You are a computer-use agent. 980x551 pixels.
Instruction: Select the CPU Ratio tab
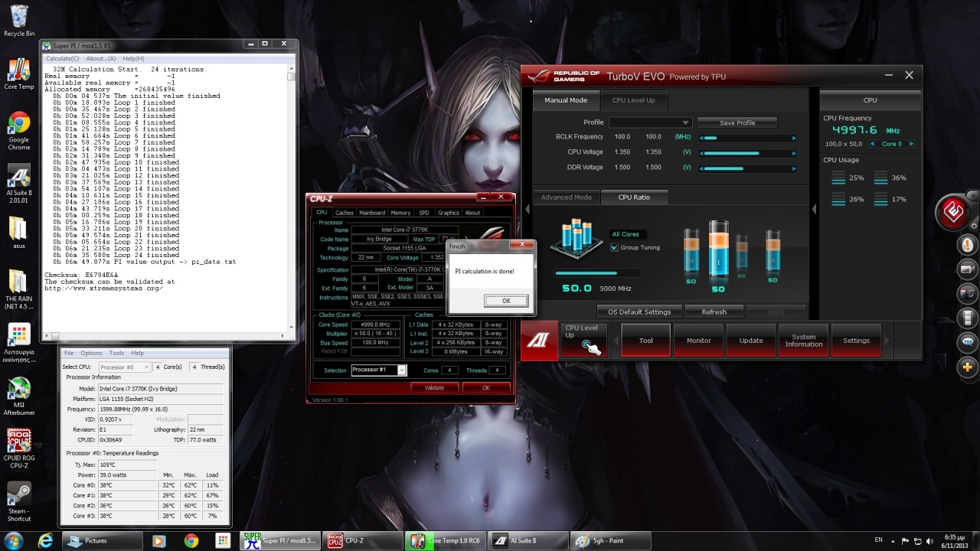[x=634, y=197]
